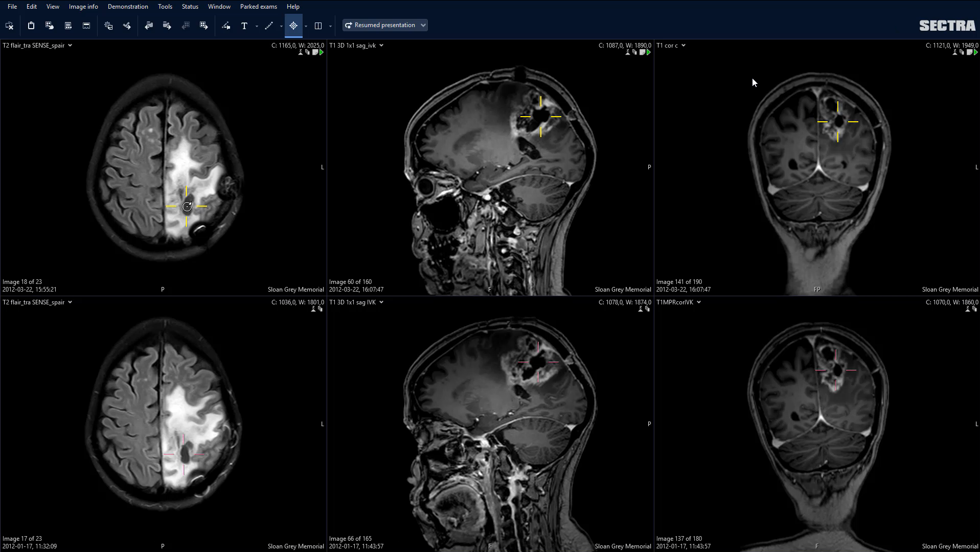Click the crosshair marker in the axial T2 image
The width and height of the screenshot is (980, 552).
tap(187, 206)
